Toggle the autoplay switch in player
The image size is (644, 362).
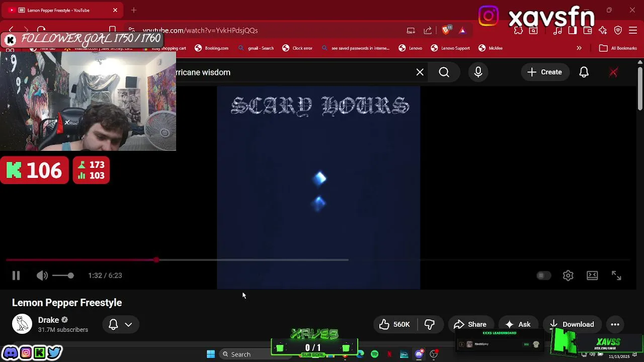pos(543,276)
